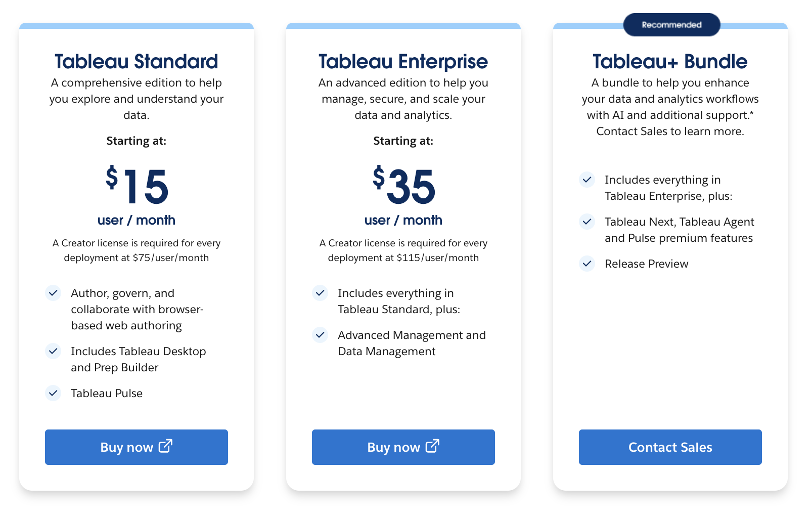Screen dimensions: 812x517
Task: Click checkmark next to Includes Tableau Desktop
Action: (x=53, y=351)
